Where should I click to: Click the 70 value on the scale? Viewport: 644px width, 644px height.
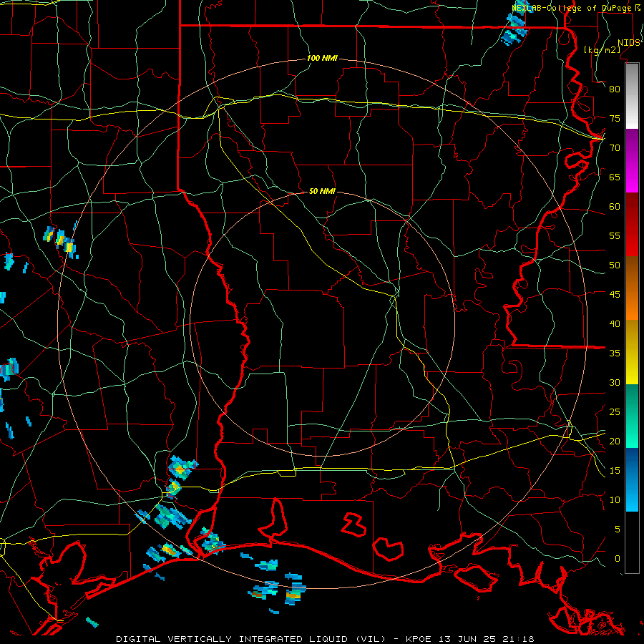[x=615, y=148]
